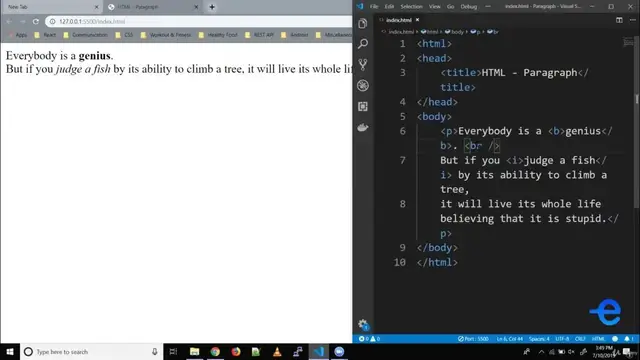Open errors and warnings in status bar

point(369,339)
